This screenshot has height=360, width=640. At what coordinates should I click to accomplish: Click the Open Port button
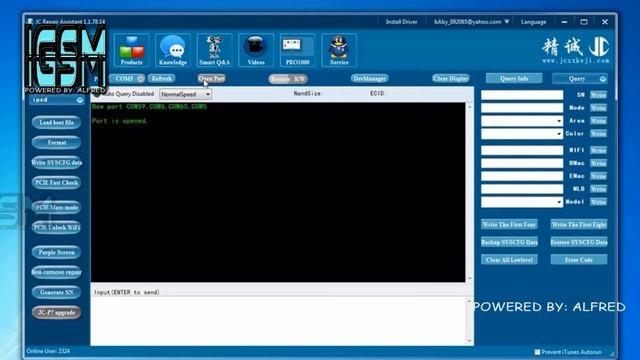[x=211, y=78]
